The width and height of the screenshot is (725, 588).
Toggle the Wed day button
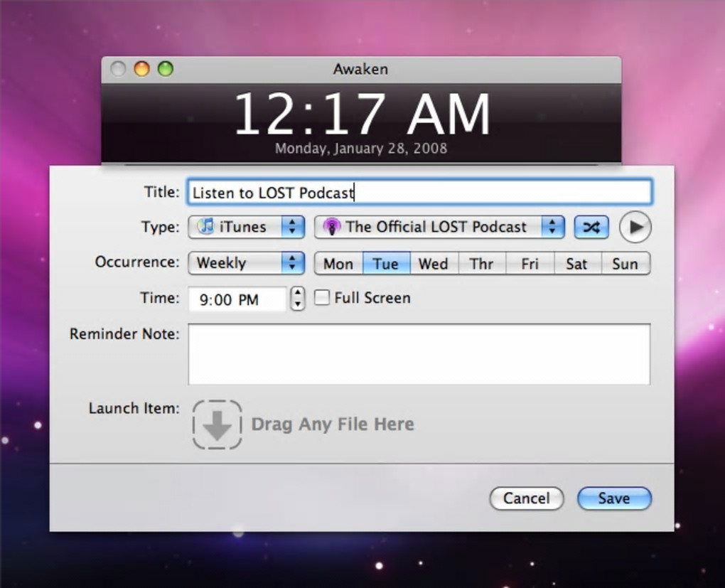(x=434, y=264)
